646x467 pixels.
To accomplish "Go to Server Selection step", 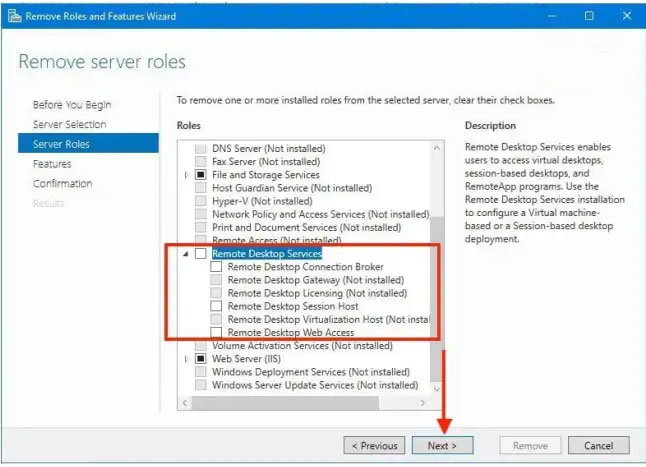I will click(x=70, y=124).
